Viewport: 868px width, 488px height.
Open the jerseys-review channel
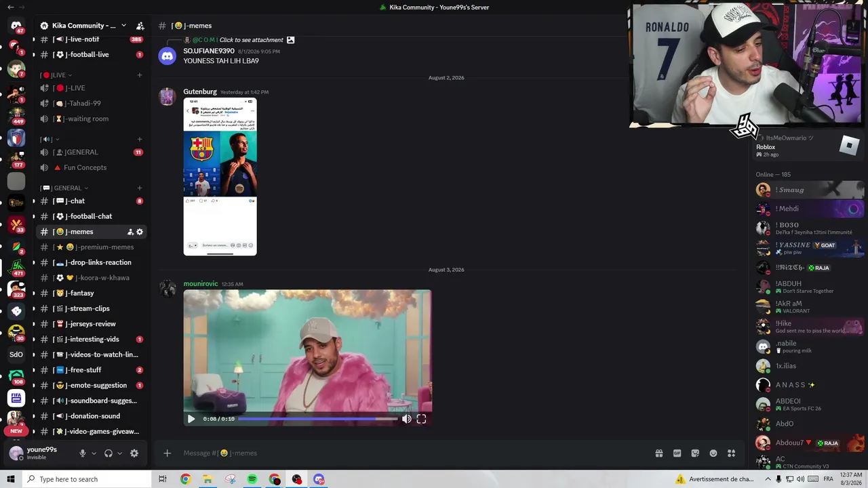[x=92, y=324]
